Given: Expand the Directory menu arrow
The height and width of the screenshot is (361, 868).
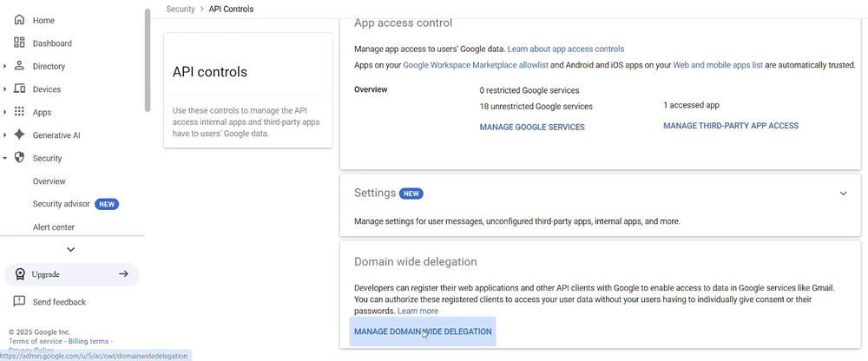Looking at the screenshot, I should pyautogui.click(x=5, y=67).
